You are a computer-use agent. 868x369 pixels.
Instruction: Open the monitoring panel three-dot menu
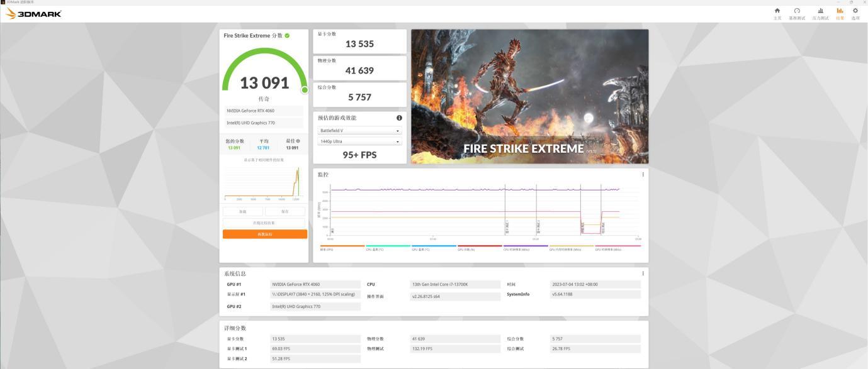tap(643, 175)
